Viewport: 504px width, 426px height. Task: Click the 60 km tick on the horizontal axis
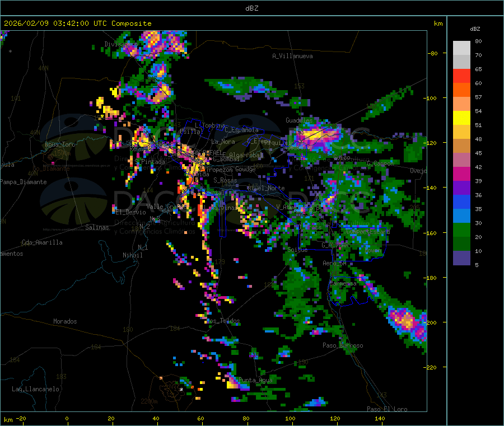[x=200, y=419]
